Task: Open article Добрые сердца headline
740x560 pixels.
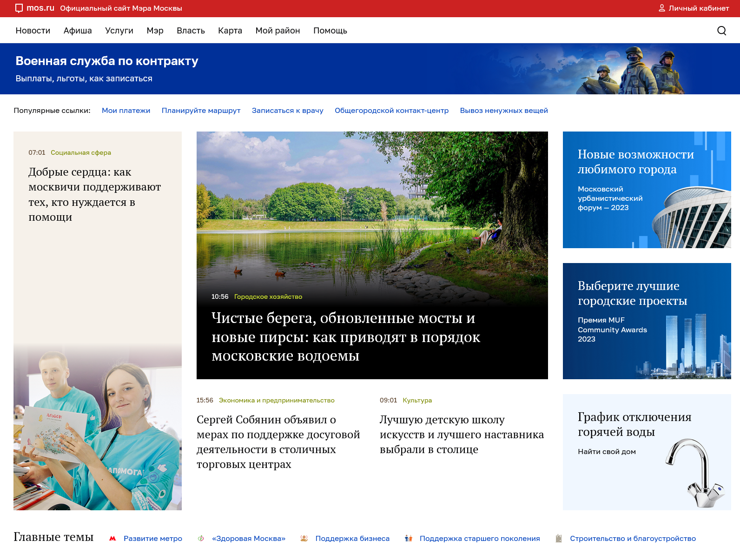Action: [95, 194]
